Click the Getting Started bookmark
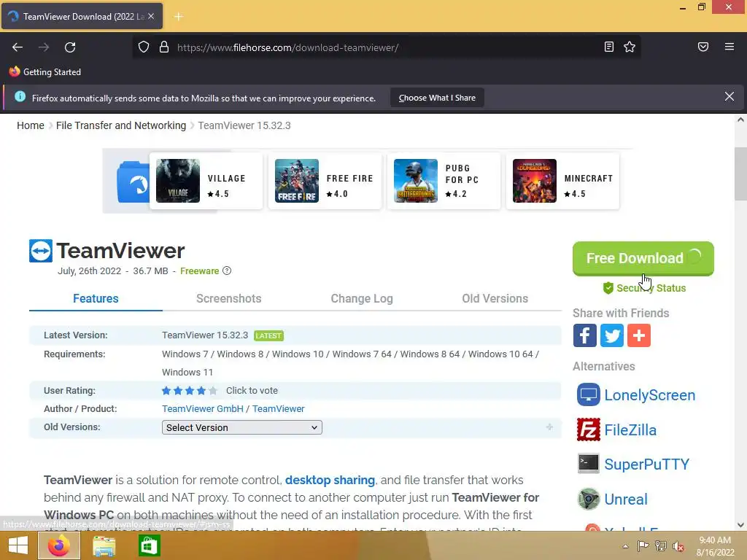Image resolution: width=747 pixels, height=560 pixels. point(45,72)
